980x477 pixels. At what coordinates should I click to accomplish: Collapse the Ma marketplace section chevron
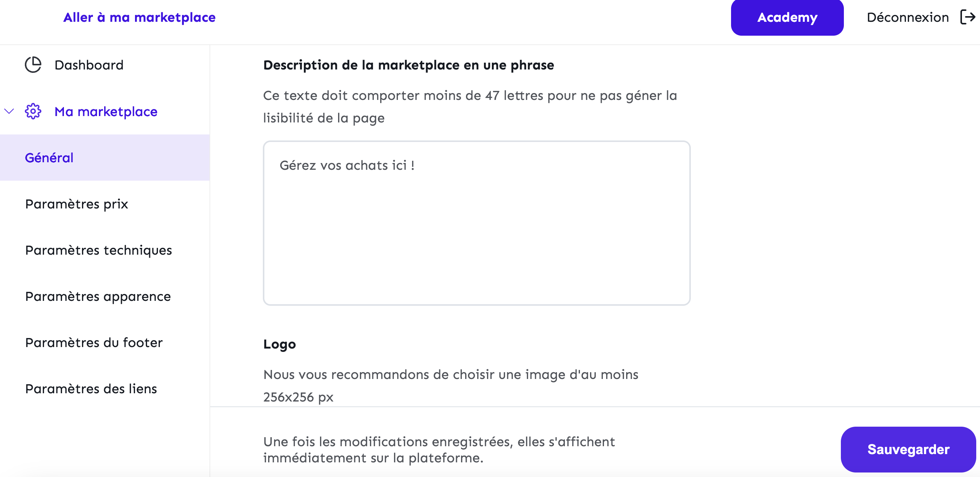pos(9,112)
